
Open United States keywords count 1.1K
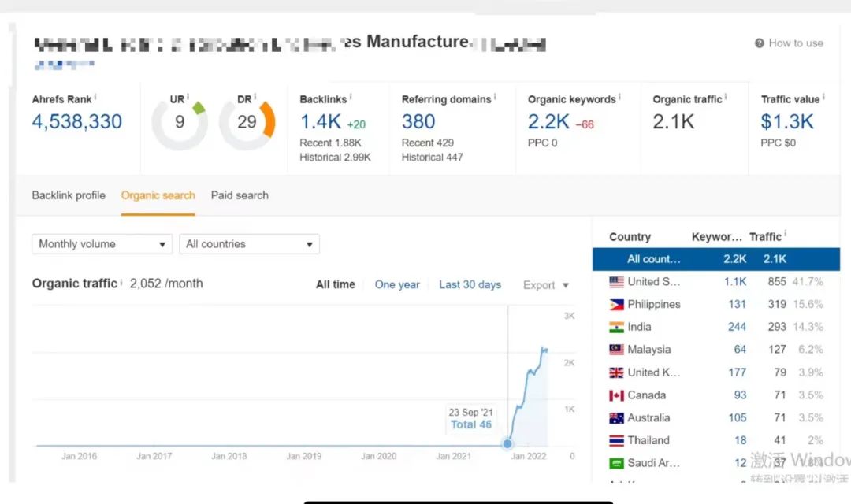point(735,282)
